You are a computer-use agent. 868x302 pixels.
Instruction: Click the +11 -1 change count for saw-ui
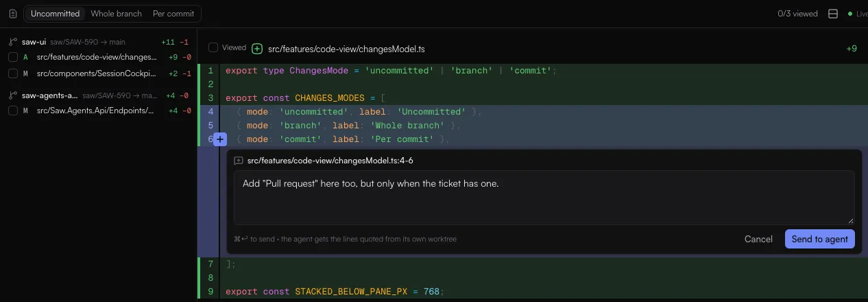(176, 42)
